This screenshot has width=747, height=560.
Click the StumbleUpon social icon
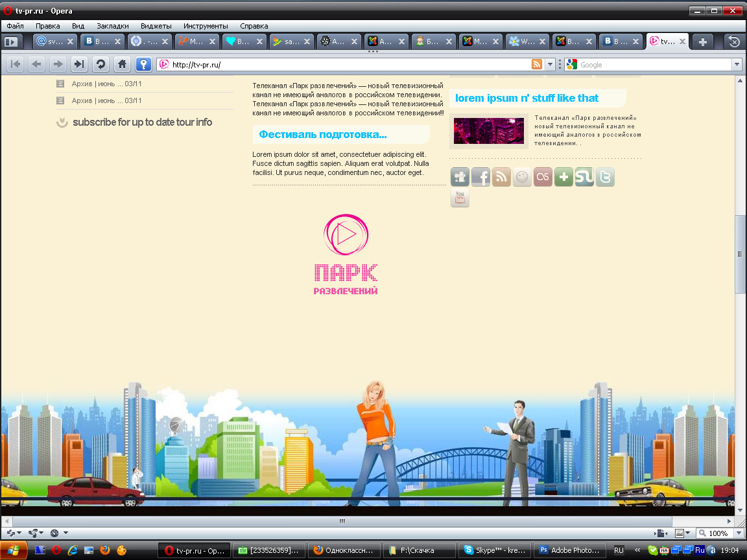tap(584, 177)
